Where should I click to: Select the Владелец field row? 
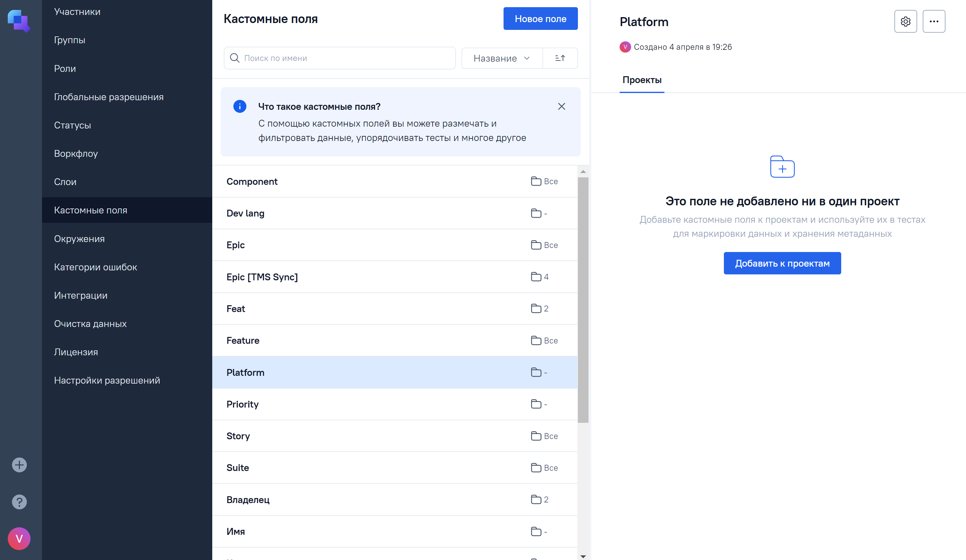(394, 499)
